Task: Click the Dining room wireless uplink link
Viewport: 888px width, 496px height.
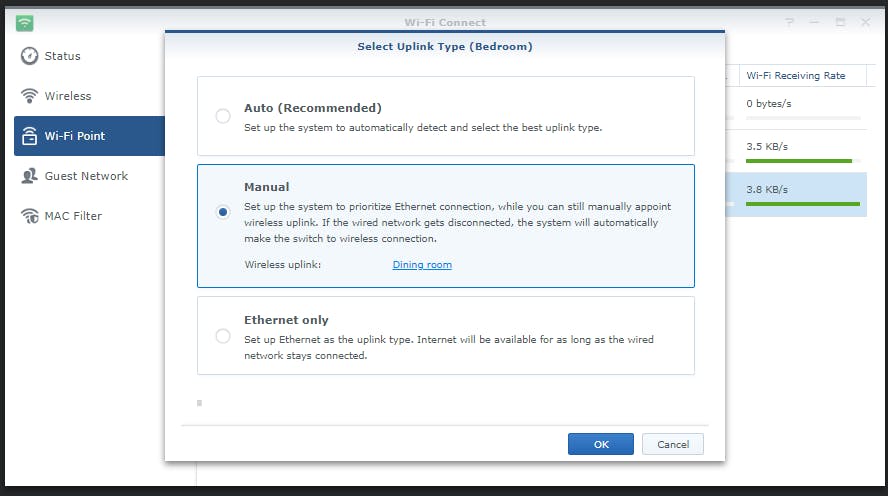Action: pyautogui.click(x=421, y=265)
